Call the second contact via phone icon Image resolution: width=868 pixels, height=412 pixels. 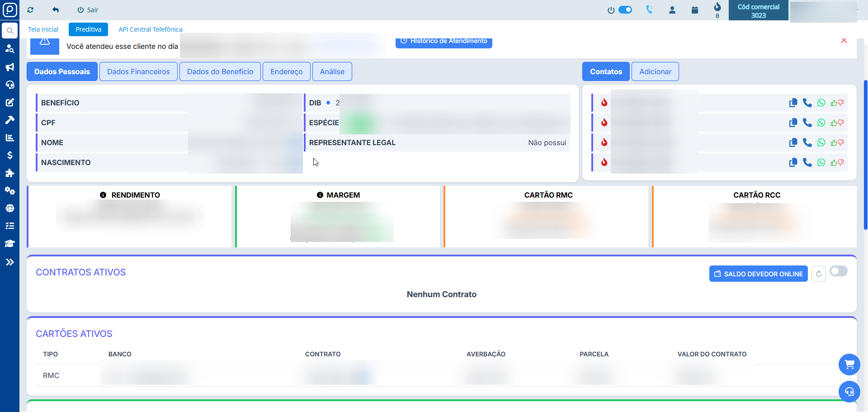click(807, 123)
